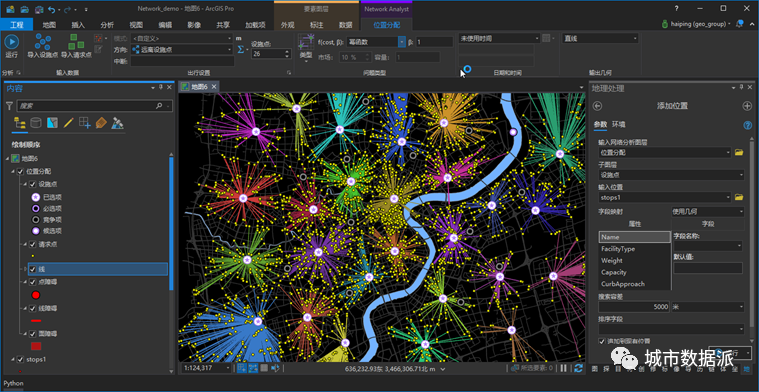
Task: Select List by Labeling tag icon
Action: pyautogui.click(x=101, y=122)
